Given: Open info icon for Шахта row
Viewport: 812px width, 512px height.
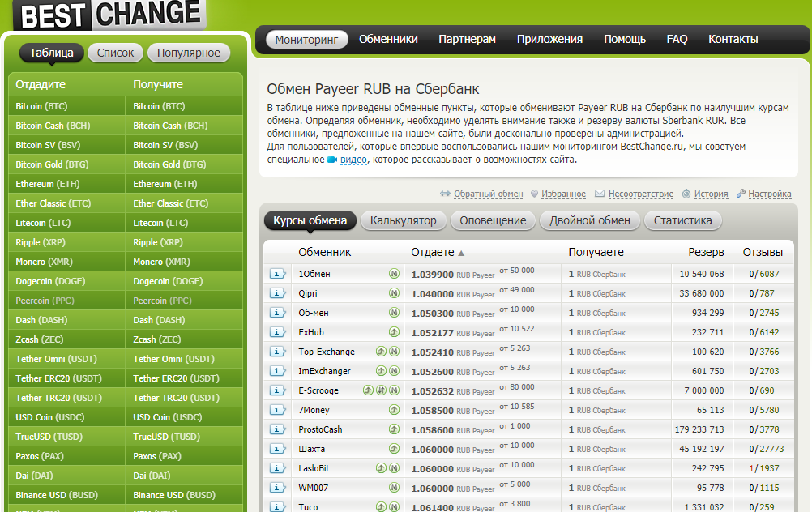Looking at the screenshot, I should (x=277, y=449).
